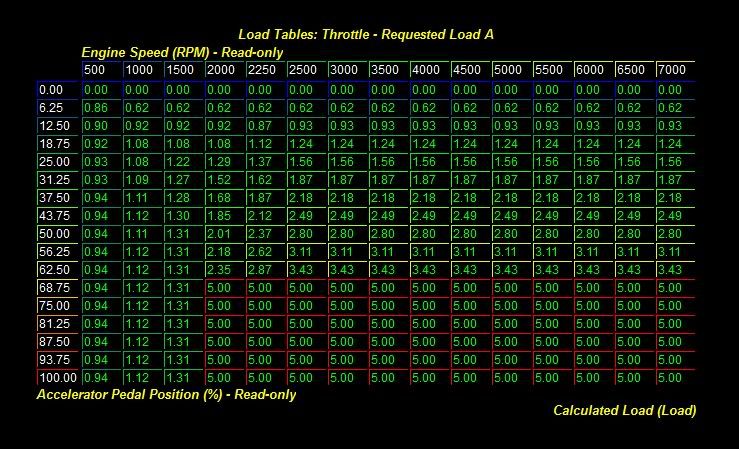This screenshot has height=449, width=739.
Task: Click the 68.75 pedal position row header
Action: click(58, 287)
